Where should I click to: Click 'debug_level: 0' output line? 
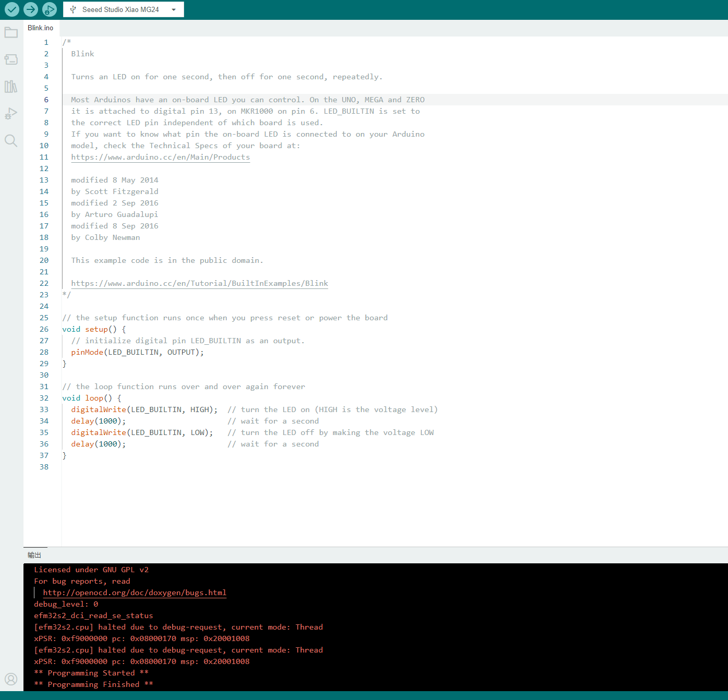pyautogui.click(x=66, y=604)
